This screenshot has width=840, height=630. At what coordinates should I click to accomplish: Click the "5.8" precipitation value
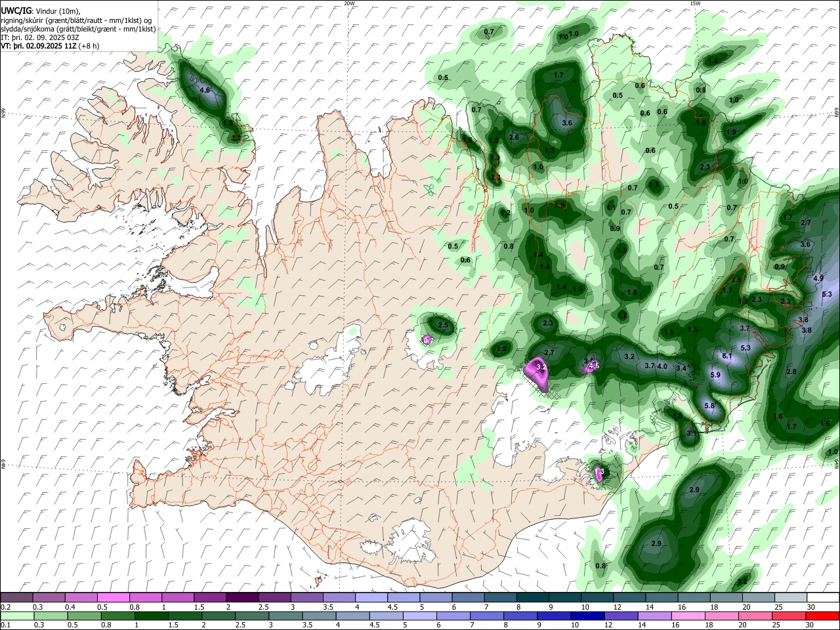coord(709,406)
